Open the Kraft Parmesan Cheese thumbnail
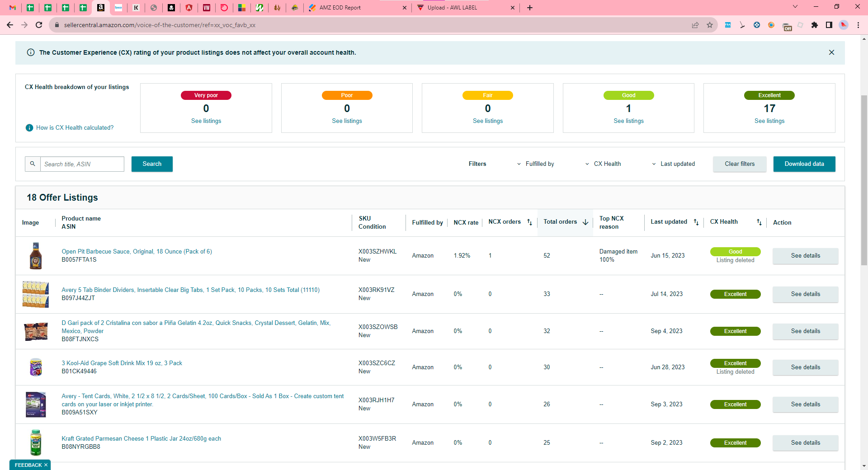 tap(36, 443)
